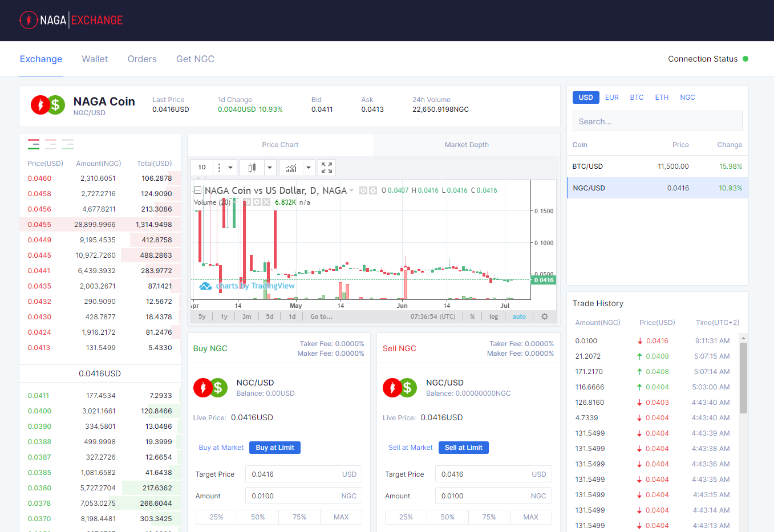Click NGC/USD coin pair icon in header
This screenshot has height=532, width=774.
48,105
